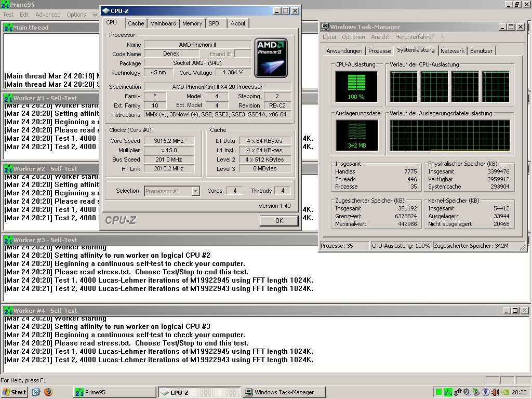Click the Worker #4 window icon
The height and width of the screenshot is (399, 532).
tap(8, 311)
